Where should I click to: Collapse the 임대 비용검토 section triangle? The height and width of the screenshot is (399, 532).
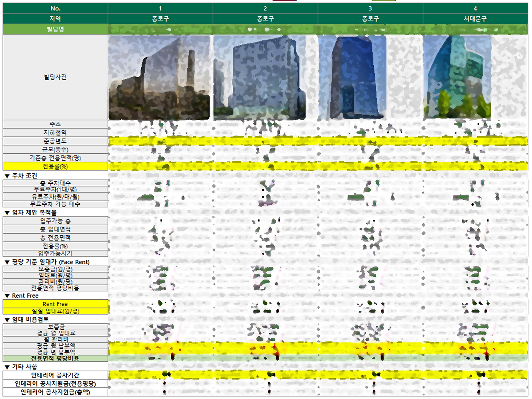(7, 320)
